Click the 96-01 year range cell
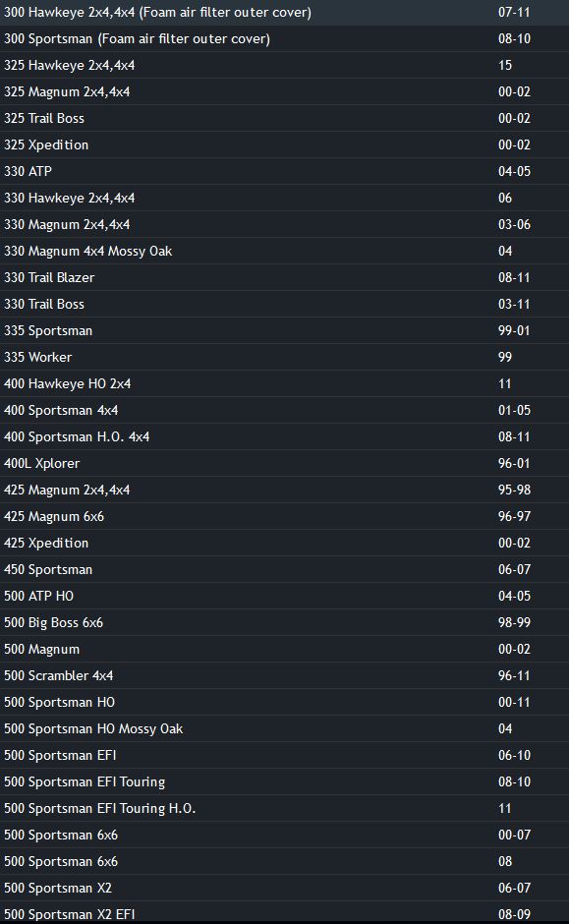The width and height of the screenshot is (569, 924). [514, 463]
